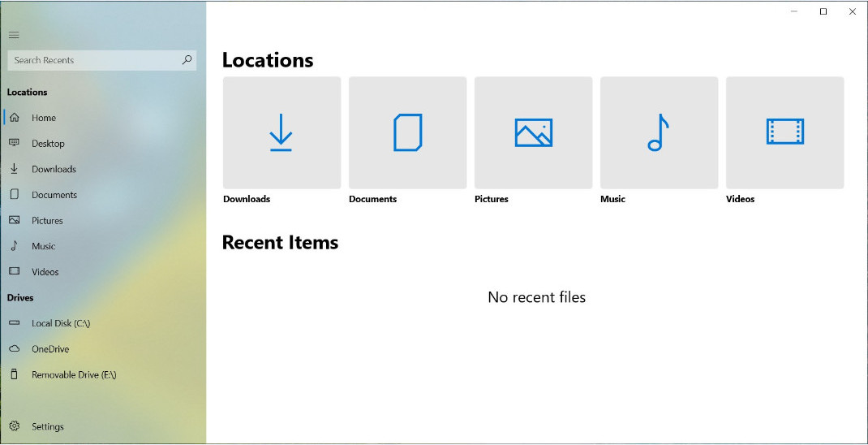Open Settings label at sidebar bottom

pyautogui.click(x=48, y=426)
